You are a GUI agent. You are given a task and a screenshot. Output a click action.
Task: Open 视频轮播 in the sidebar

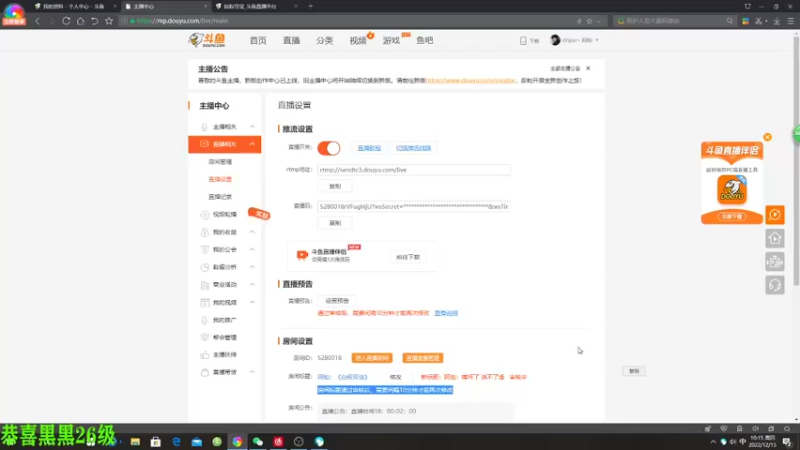(224, 214)
